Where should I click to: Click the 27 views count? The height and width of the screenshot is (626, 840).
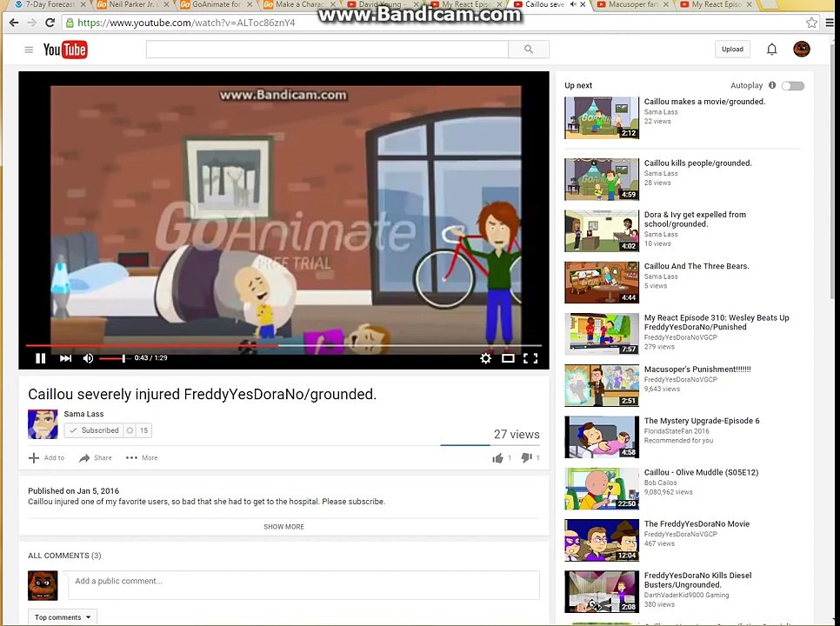click(x=517, y=435)
